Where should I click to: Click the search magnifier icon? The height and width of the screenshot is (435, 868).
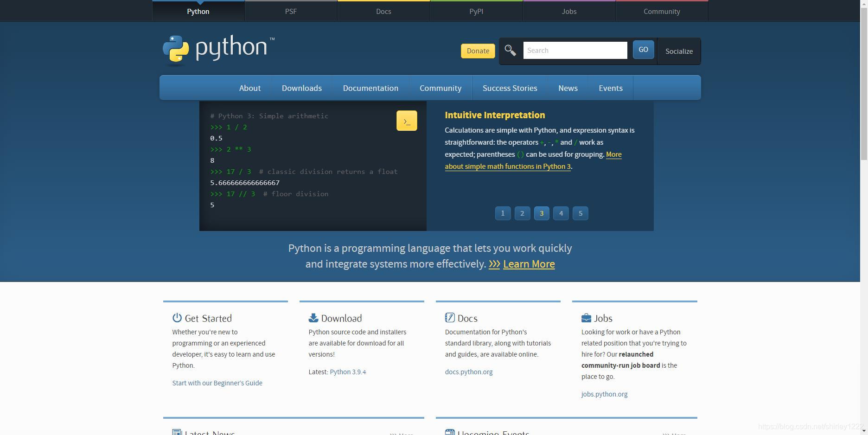511,51
